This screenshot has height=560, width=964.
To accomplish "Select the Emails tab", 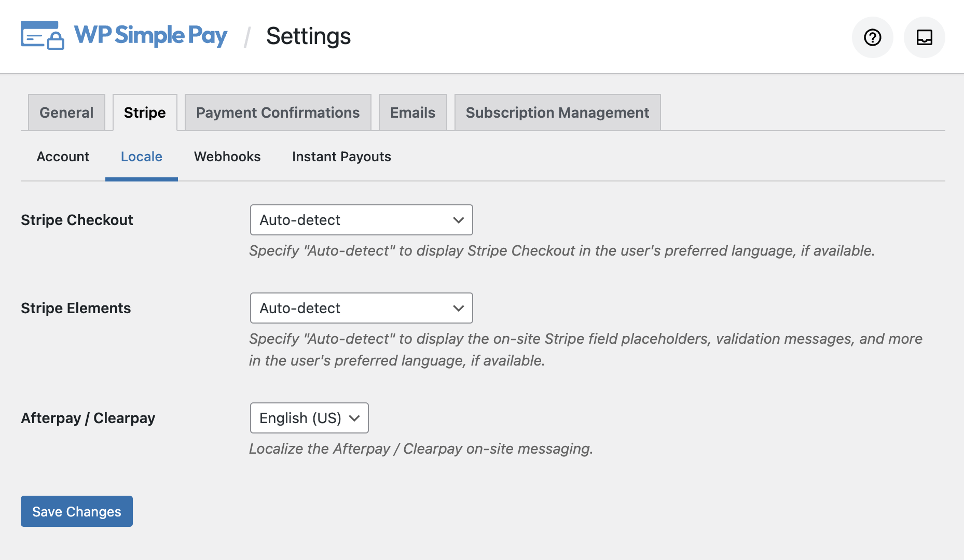I will [x=412, y=112].
